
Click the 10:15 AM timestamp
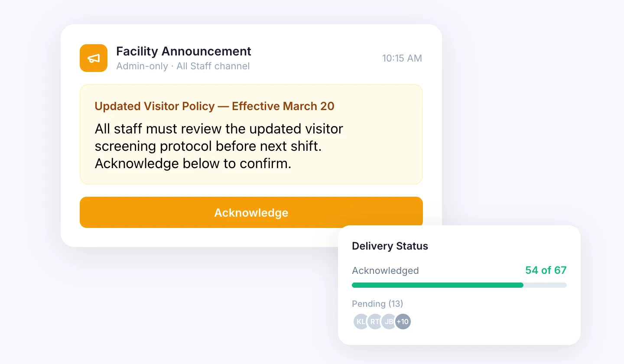[x=402, y=58]
